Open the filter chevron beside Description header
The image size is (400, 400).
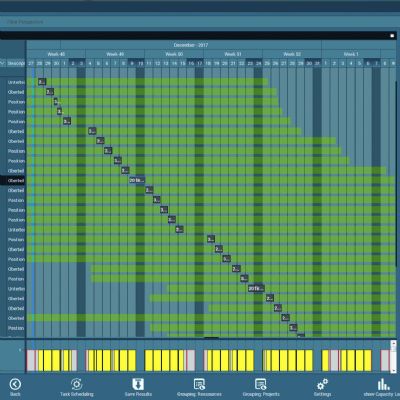[x=3, y=63]
